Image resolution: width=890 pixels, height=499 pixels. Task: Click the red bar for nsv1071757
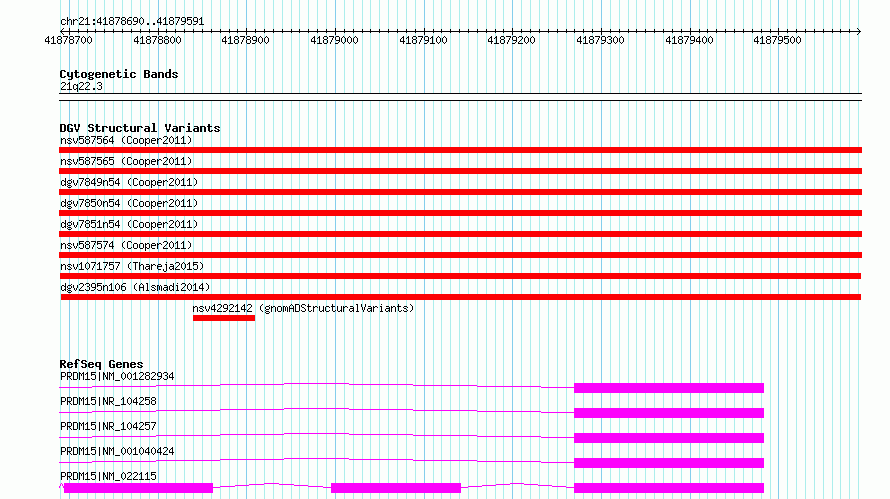[x=460, y=276]
